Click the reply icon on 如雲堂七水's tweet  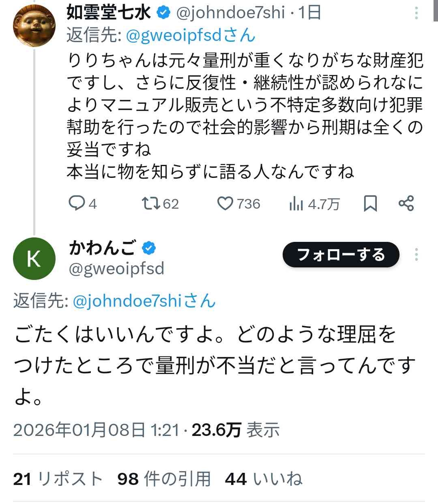point(76,203)
